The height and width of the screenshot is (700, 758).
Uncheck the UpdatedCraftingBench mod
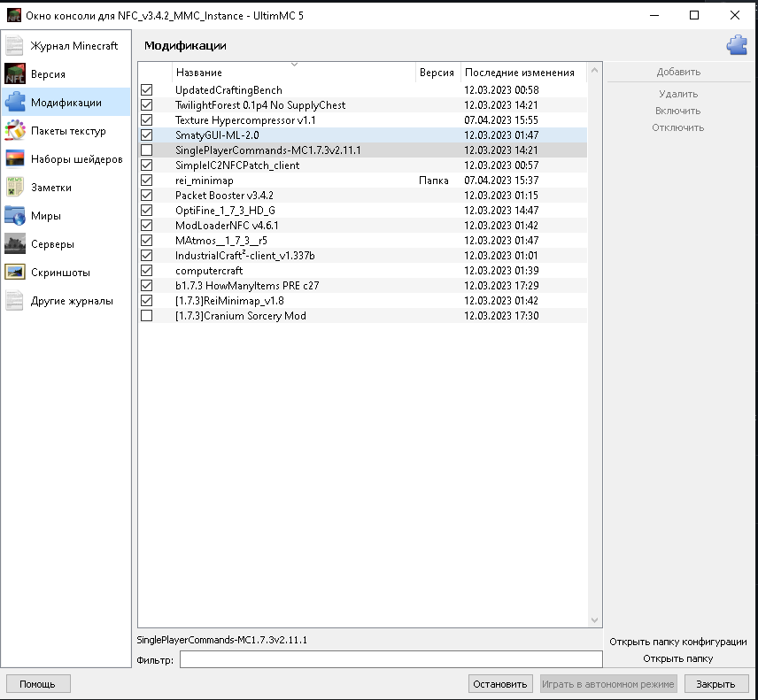pyautogui.click(x=146, y=89)
